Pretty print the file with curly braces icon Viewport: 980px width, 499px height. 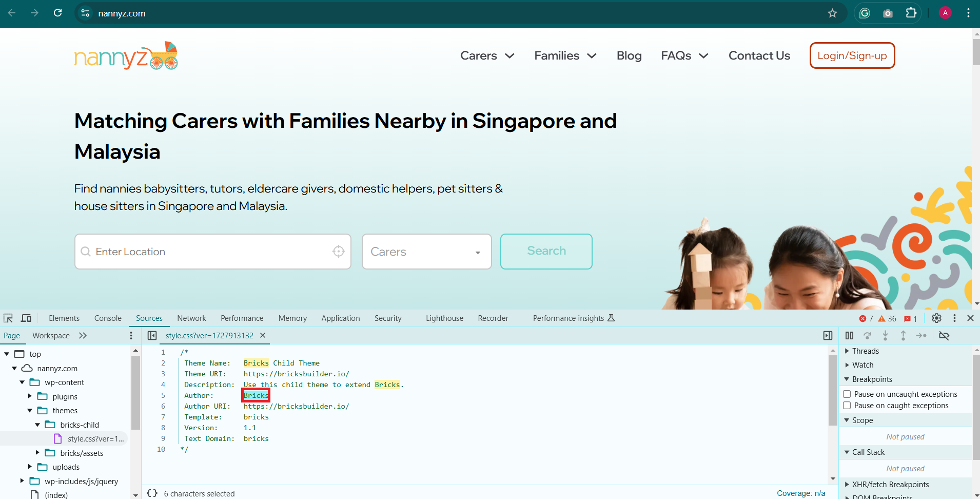point(152,493)
